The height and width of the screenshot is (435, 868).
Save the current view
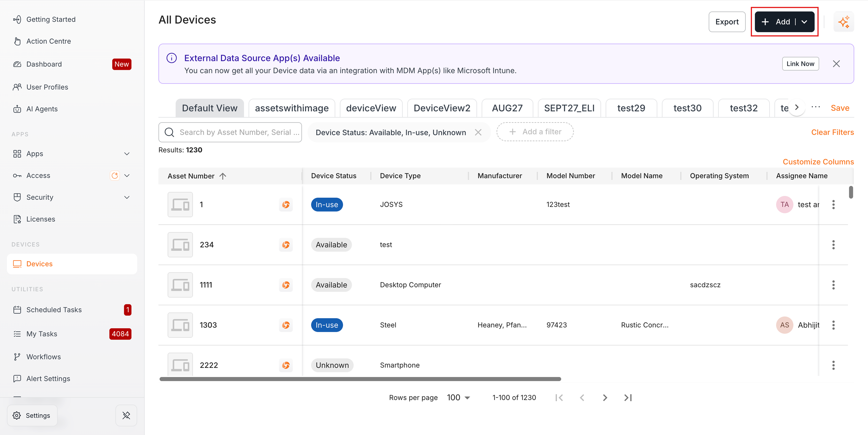(x=840, y=108)
